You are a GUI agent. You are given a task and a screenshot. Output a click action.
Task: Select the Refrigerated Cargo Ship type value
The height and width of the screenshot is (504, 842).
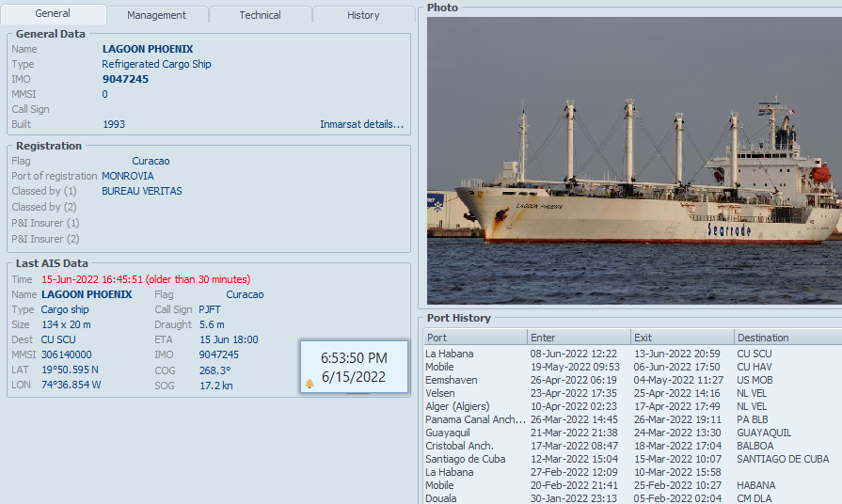[156, 64]
